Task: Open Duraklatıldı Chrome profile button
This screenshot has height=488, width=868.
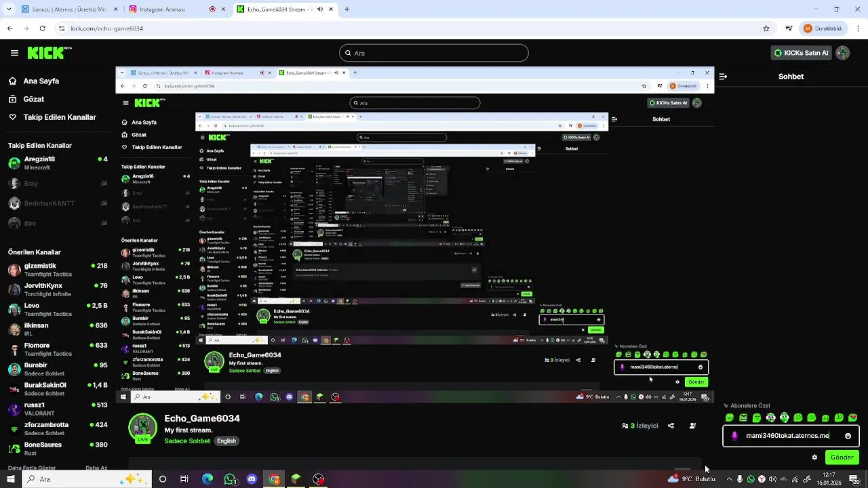Action: (824, 28)
